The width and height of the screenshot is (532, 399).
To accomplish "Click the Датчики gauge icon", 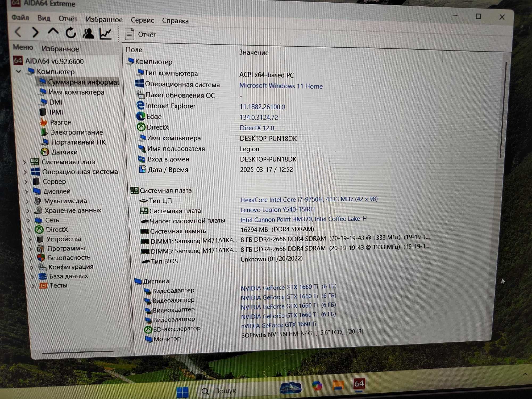I will tap(45, 152).
